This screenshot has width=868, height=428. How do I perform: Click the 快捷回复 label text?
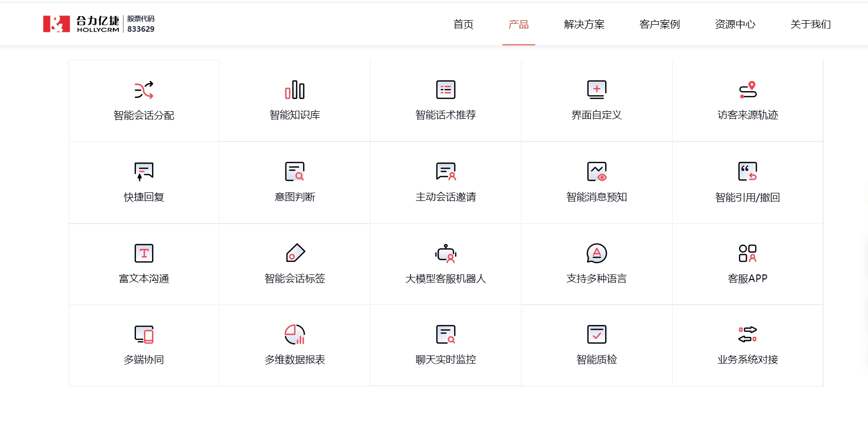pyautogui.click(x=144, y=197)
